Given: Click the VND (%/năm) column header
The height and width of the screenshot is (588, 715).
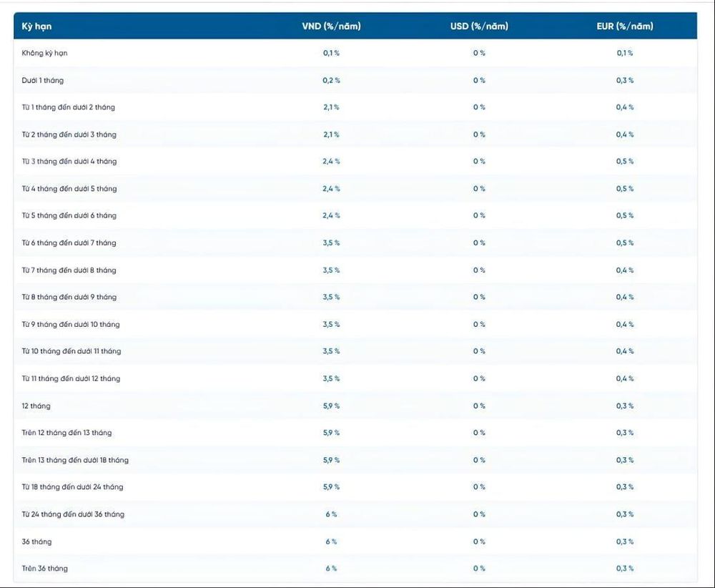Looking at the screenshot, I should coord(331,26).
